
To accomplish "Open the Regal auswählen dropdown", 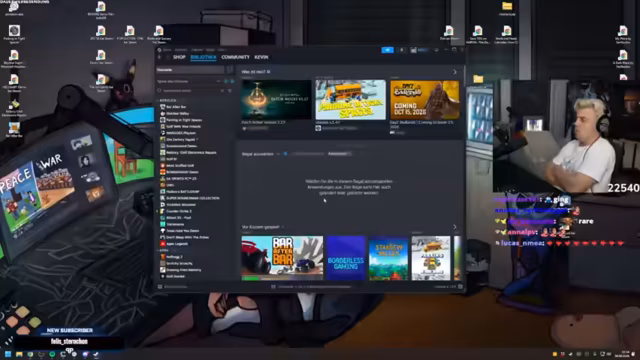I will 260,154.
